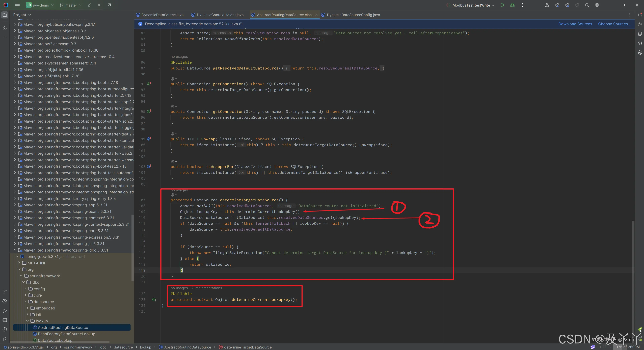Open Search Everywhere magnifier icon
The image size is (644, 350).
click(587, 5)
